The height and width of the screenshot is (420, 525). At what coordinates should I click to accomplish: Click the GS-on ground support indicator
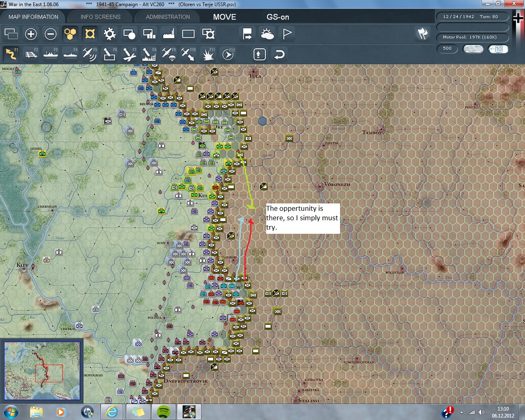(x=278, y=17)
